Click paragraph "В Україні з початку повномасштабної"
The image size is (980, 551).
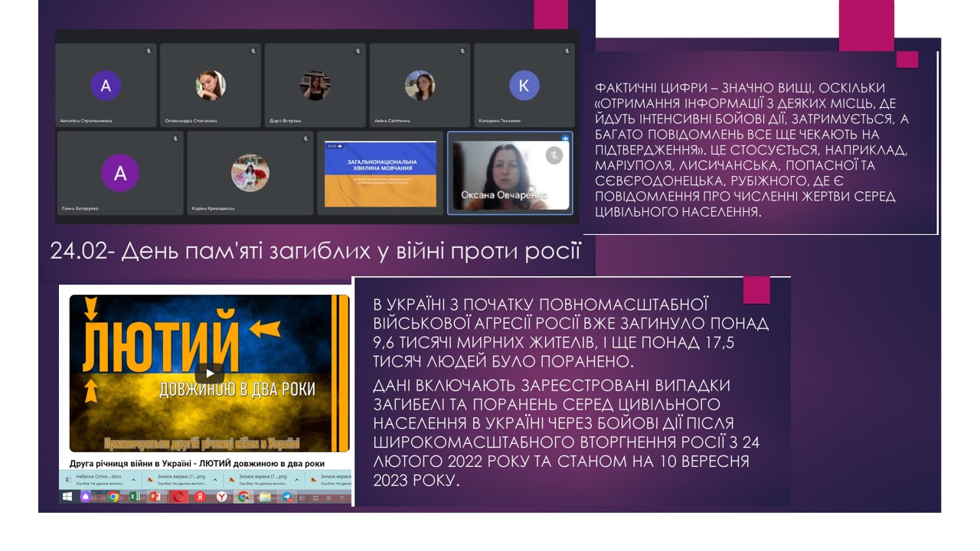(x=570, y=333)
